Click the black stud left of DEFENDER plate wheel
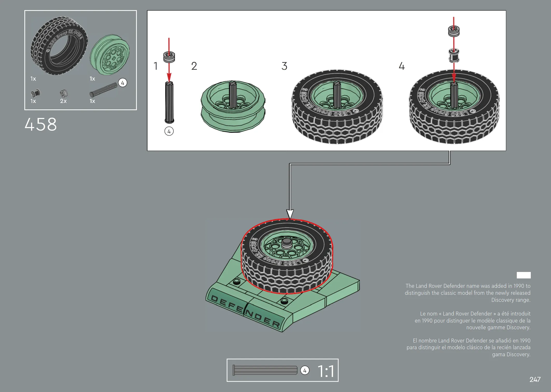Image resolution: width=551 pixels, height=392 pixels. tap(236, 281)
